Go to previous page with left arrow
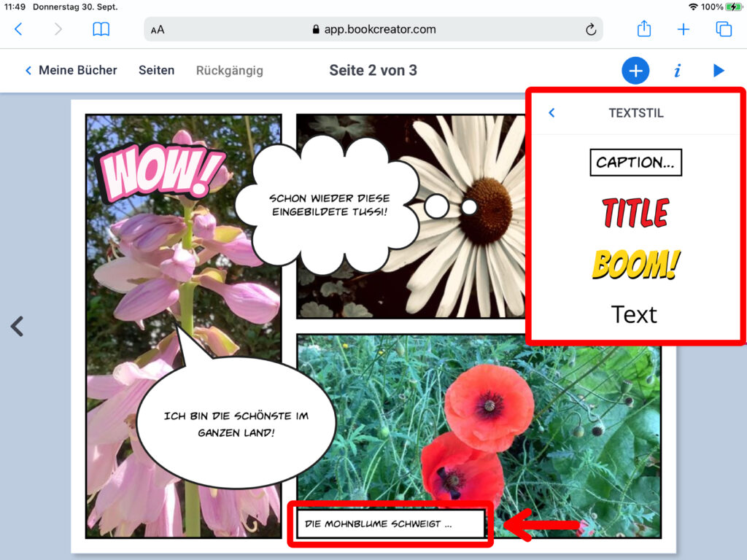This screenshot has width=747, height=560. click(18, 326)
